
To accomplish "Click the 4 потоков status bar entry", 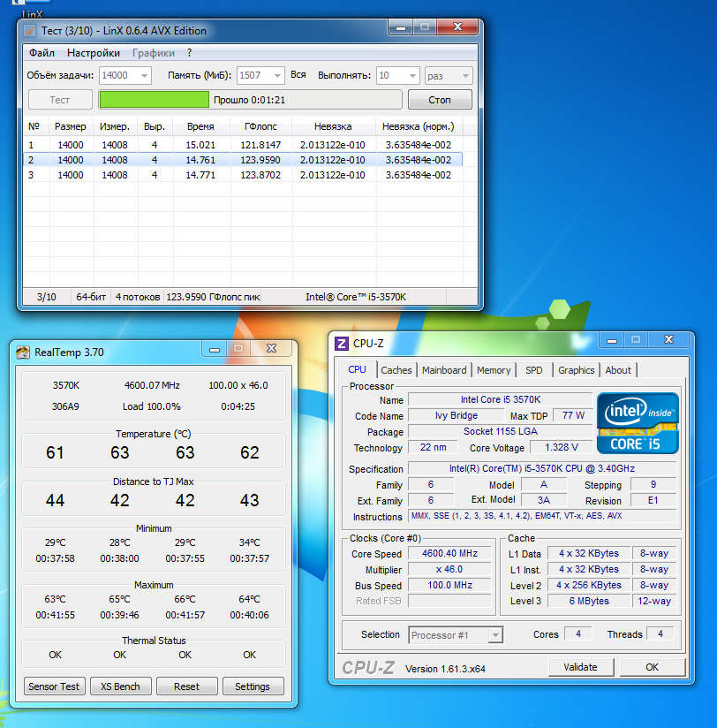I will pos(138,297).
